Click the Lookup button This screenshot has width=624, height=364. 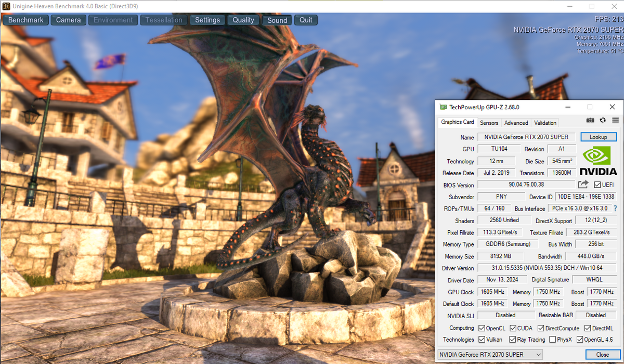[x=599, y=137]
